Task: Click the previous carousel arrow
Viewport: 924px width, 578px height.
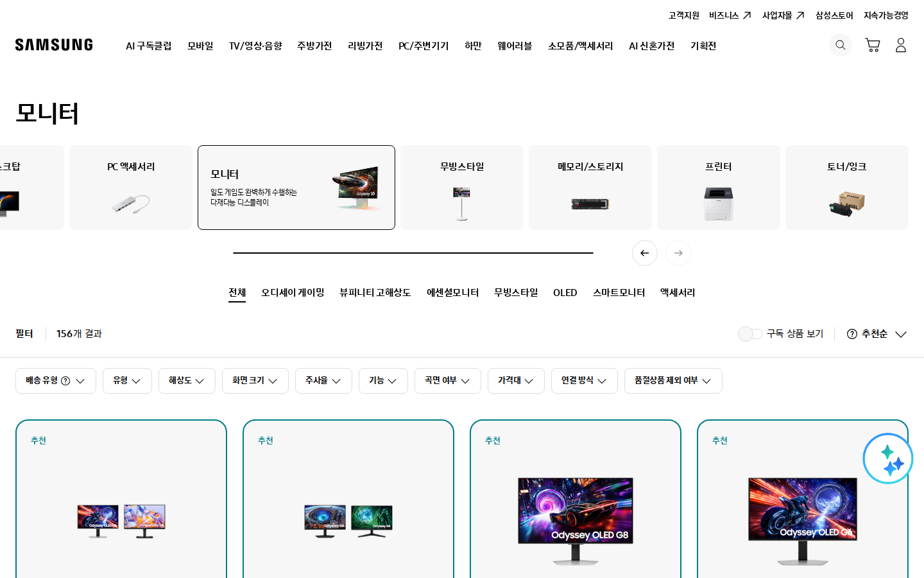Action: tap(645, 253)
